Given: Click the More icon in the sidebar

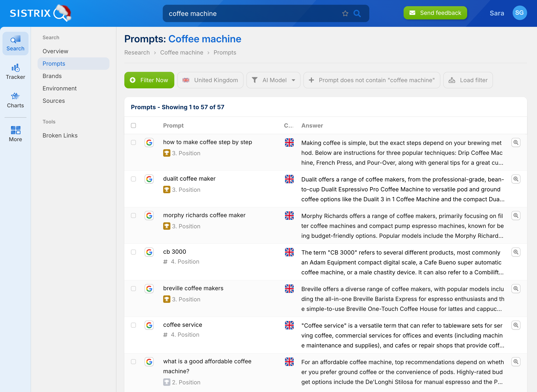Looking at the screenshot, I should tap(15, 133).
